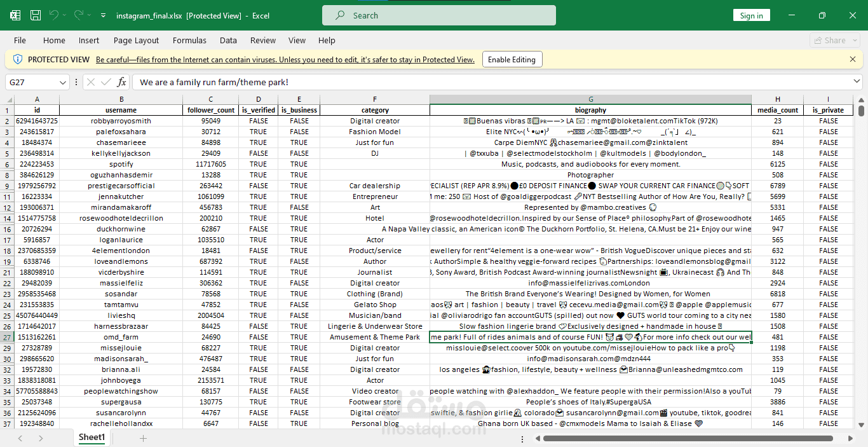868x447 pixels.
Task: Click the follower count cell '11717605'
Action: [211, 164]
